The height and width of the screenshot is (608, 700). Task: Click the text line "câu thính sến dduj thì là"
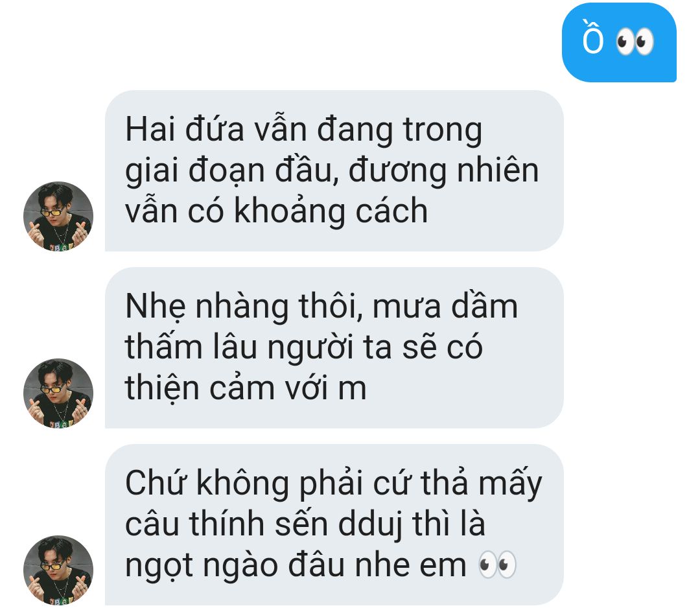click(x=305, y=524)
